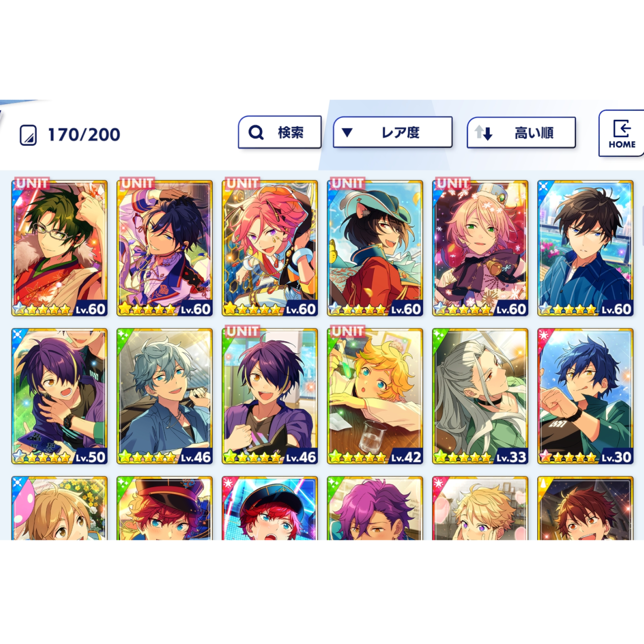
Task: Select the long gray-haired Lv.33 card
Action: (480, 396)
